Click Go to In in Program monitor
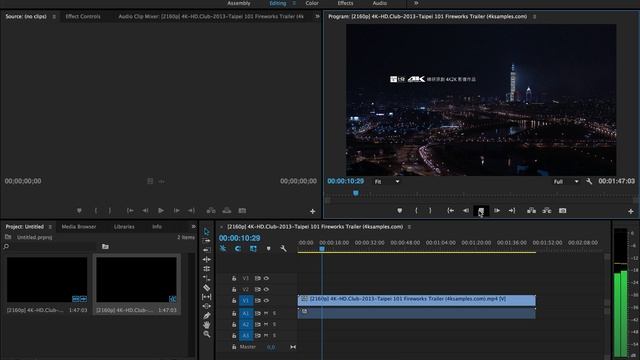This screenshot has height=360, width=640. 450,211
